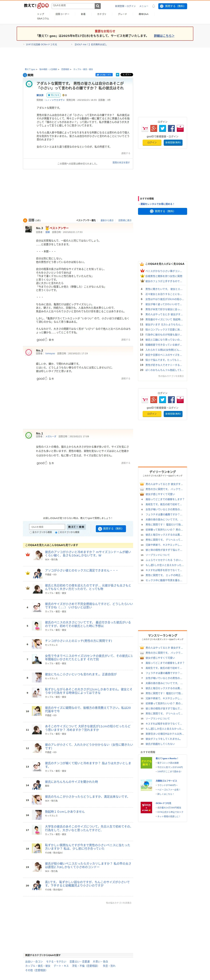The height and width of the screenshot is (980, 210).
Task: Click Twitter login icon beside the question body
Action: pos(162,129)
